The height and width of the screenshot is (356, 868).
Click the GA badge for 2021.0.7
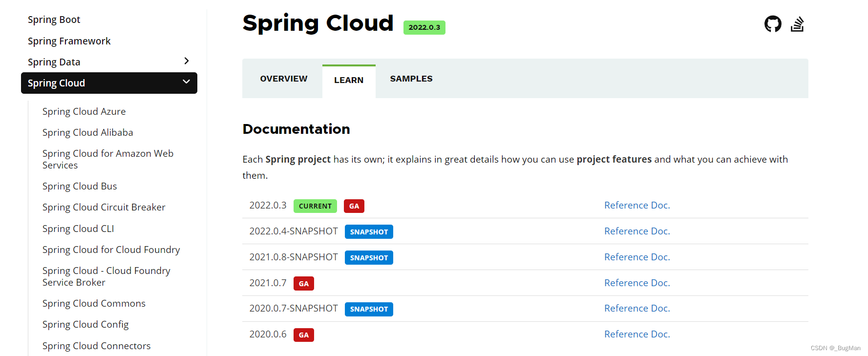click(304, 284)
